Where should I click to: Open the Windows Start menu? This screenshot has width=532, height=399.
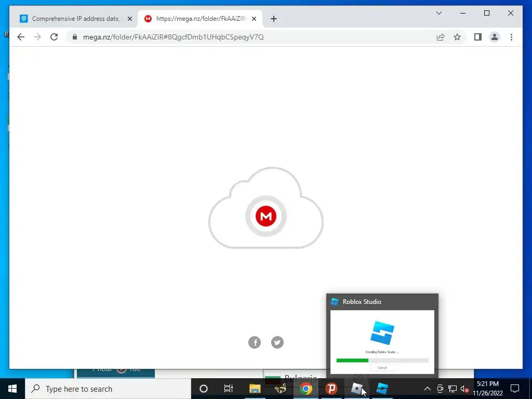point(12,389)
